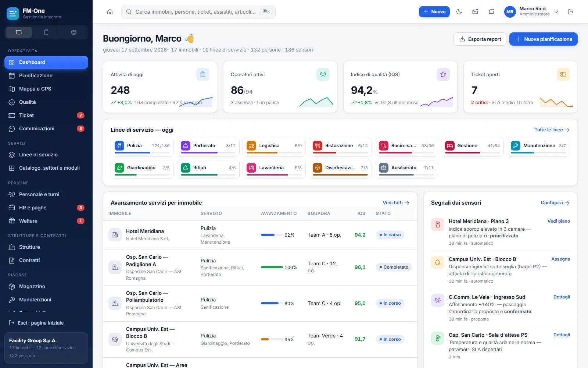588x368 pixels.
Task: Click Campus Univ. Est Blocco B 35% progress bar
Action: point(272,339)
